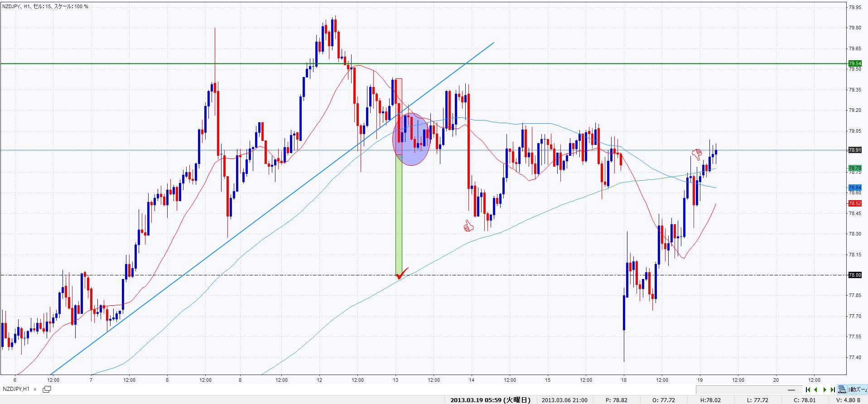Jump to the first bar of chart

[x=808, y=390]
